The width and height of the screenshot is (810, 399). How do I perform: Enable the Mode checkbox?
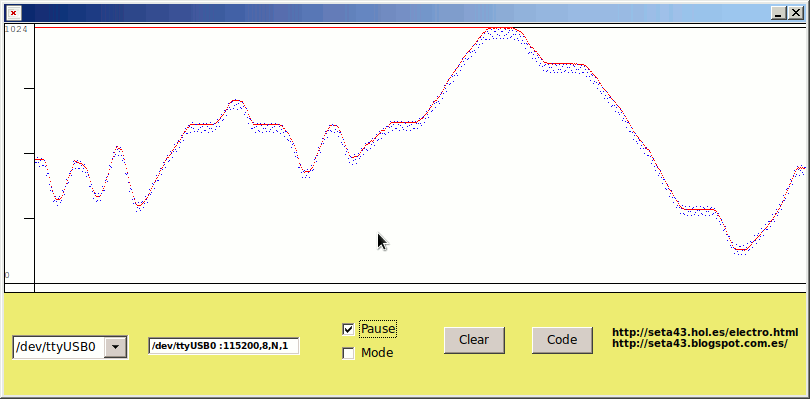coord(348,353)
